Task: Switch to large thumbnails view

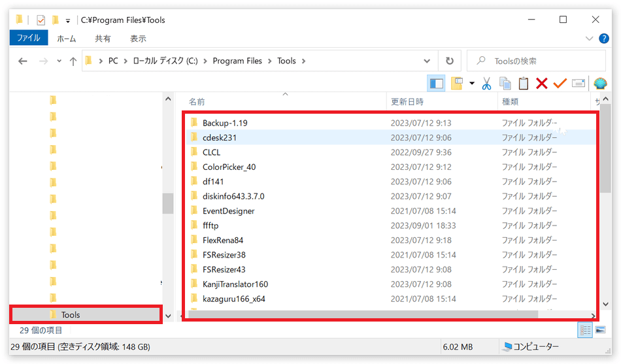Action: click(601, 330)
